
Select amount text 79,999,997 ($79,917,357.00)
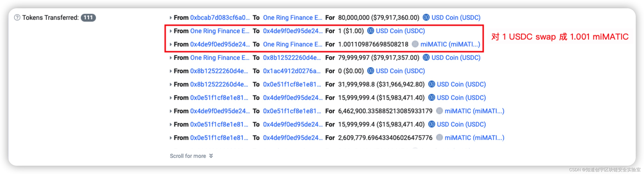(378, 58)
